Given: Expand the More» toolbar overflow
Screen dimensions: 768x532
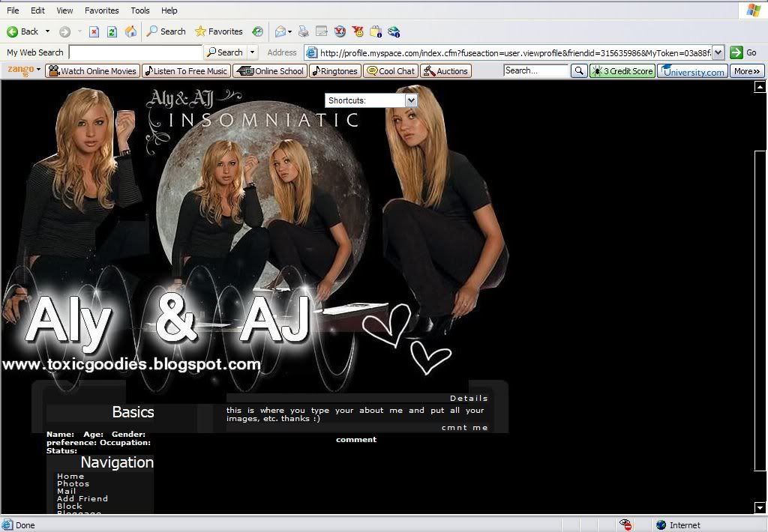Looking at the screenshot, I should click(x=747, y=71).
